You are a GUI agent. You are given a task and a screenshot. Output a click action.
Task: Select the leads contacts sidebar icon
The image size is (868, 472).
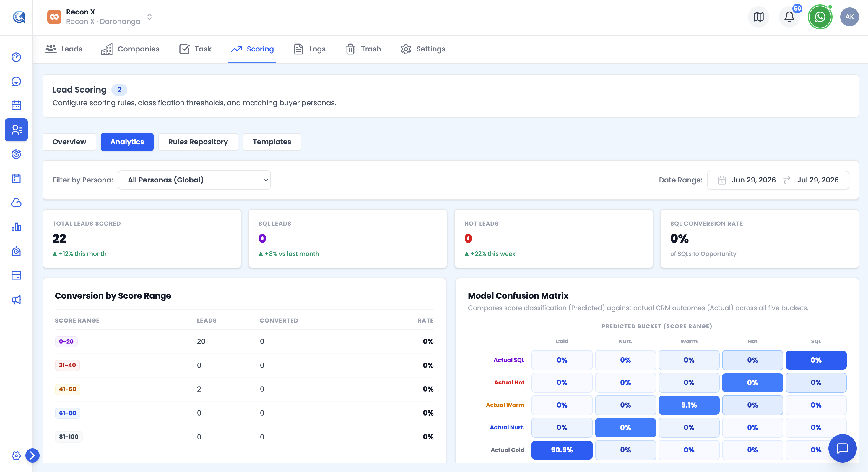16,130
